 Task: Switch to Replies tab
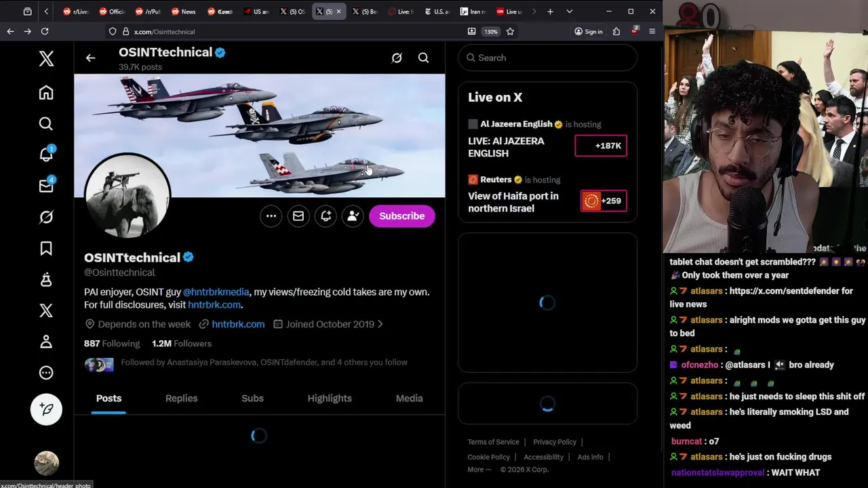click(182, 399)
